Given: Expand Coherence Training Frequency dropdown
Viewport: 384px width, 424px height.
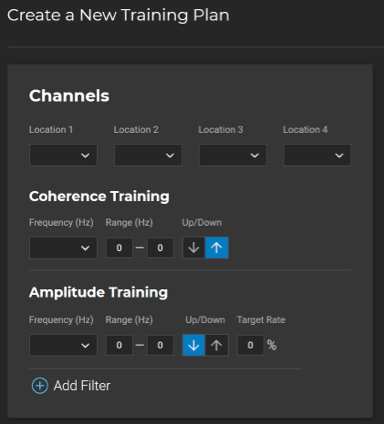Looking at the screenshot, I should (63, 248).
